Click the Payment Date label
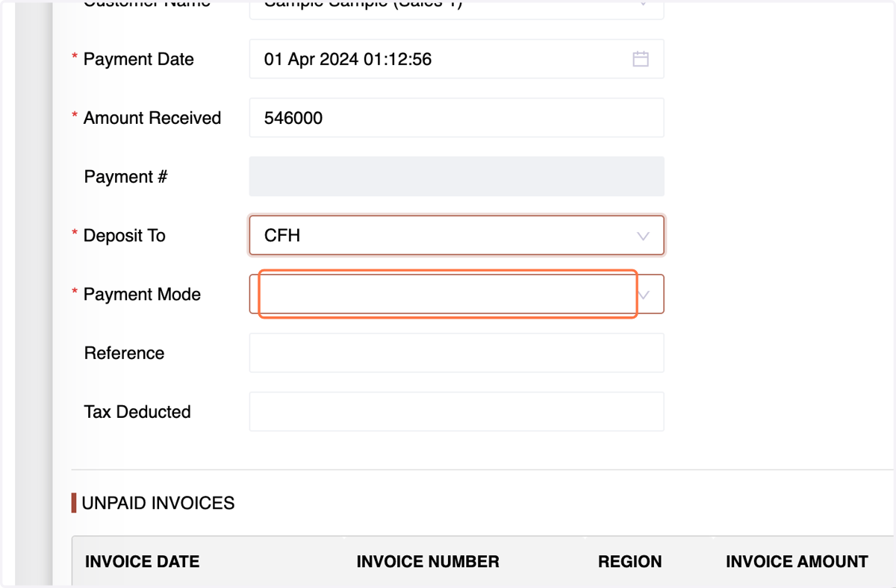 pyautogui.click(x=139, y=59)
